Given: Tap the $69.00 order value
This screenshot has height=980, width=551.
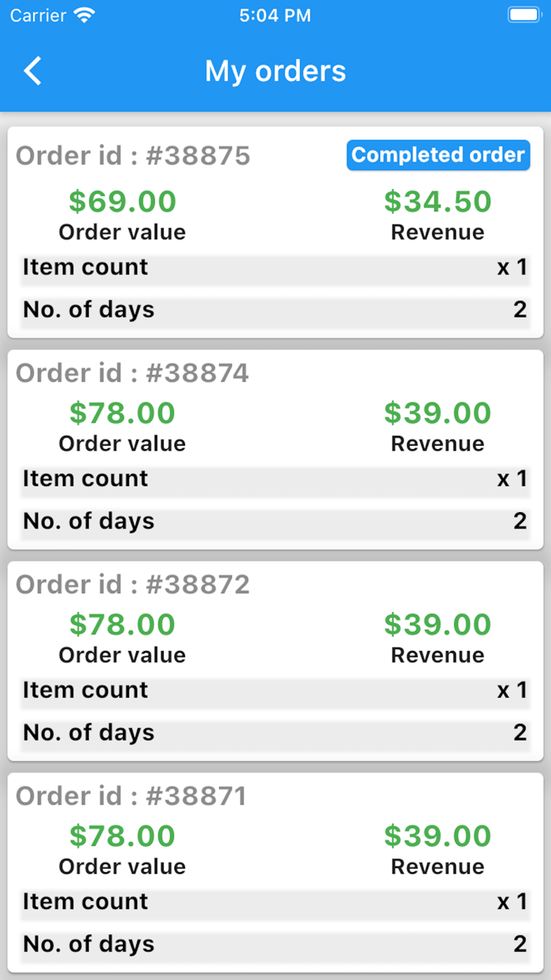Looking at the screenshot, I should pos(122,202).
